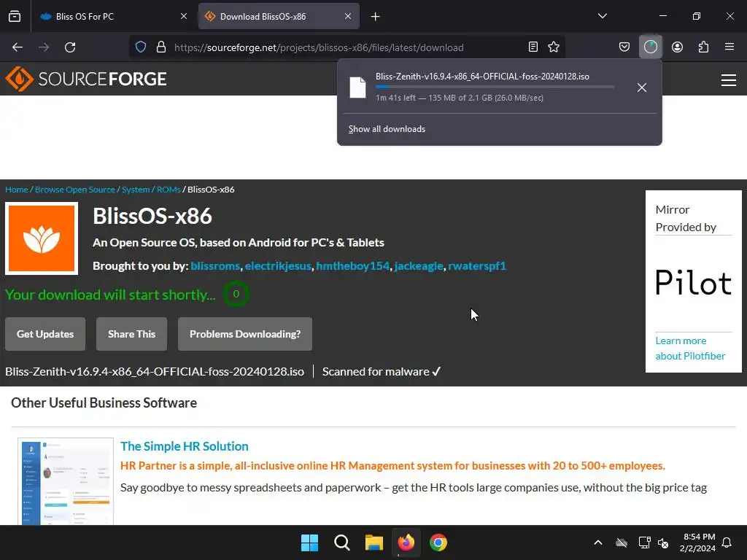Open The Simple HR Solution link

point(185,446)
